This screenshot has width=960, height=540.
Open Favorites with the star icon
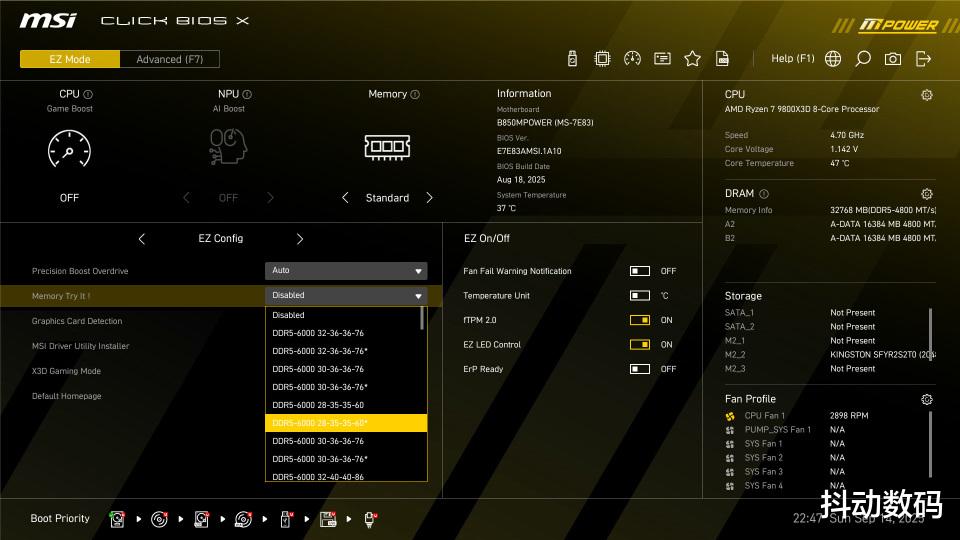tap(692, 59)
